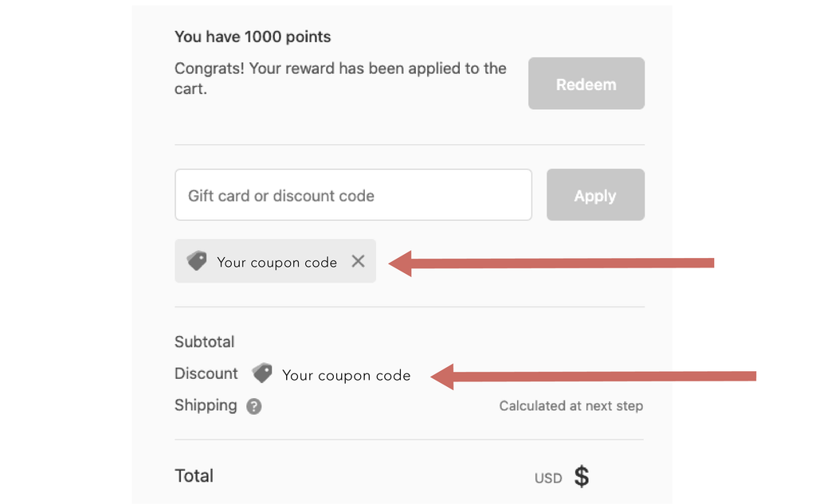Click the Redeem points button
Viewport: 816px width, 504px height.
point(586,84)
